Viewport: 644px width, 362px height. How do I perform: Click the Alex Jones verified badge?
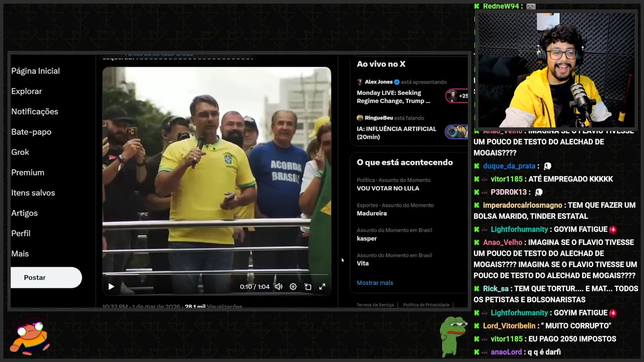(396, 82)
